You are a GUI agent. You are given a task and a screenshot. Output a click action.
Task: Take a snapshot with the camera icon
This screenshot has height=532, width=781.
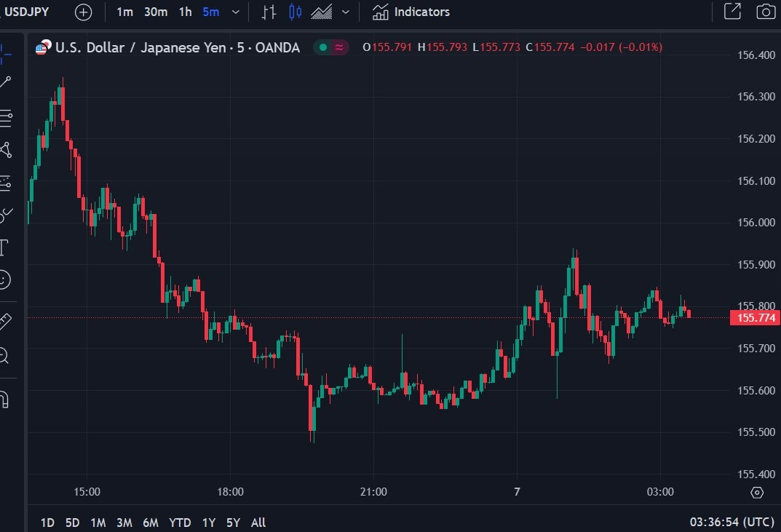(766, 12)
